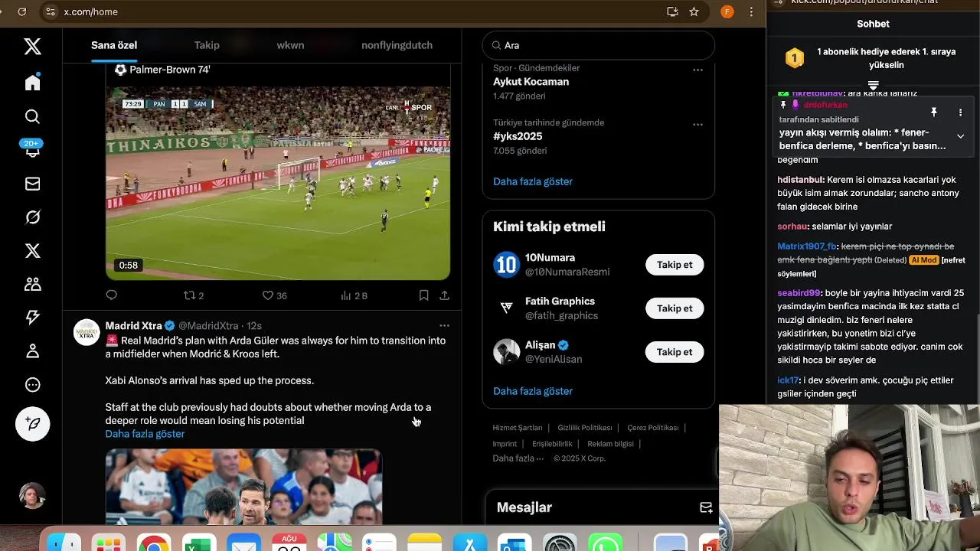Open Madrid Xtra profile avatar
Screen dimensions: 980x551
click(x=87, y=332)
